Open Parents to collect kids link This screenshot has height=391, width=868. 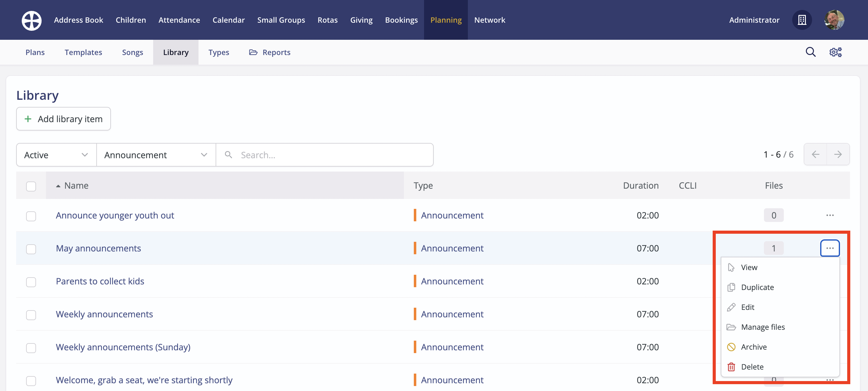pos(100,282)
